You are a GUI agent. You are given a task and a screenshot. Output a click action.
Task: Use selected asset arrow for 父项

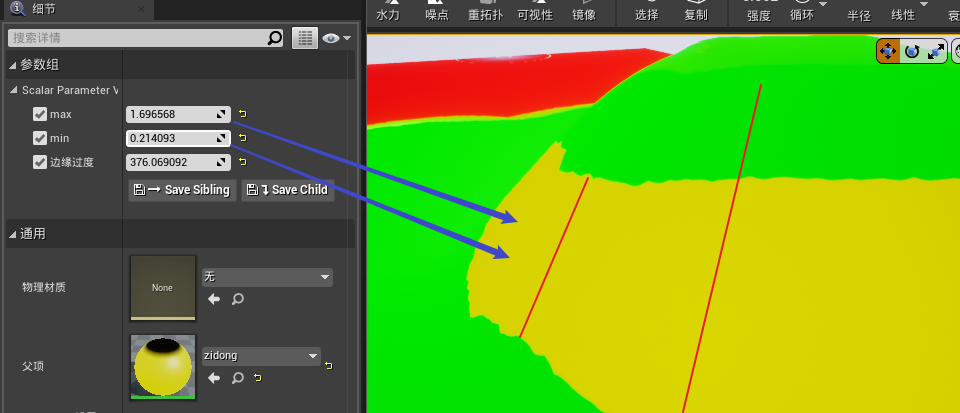[214, 378]
